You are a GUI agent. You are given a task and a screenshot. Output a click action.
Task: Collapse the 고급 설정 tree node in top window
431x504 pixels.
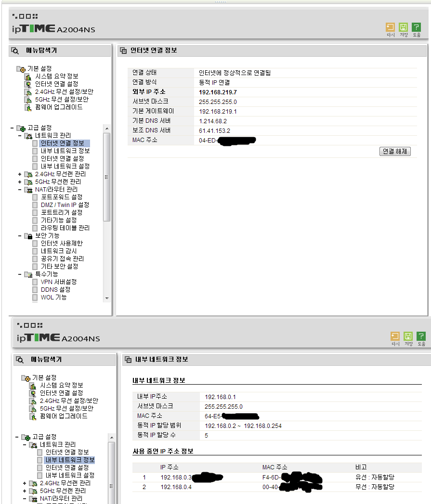click(12, 128)
